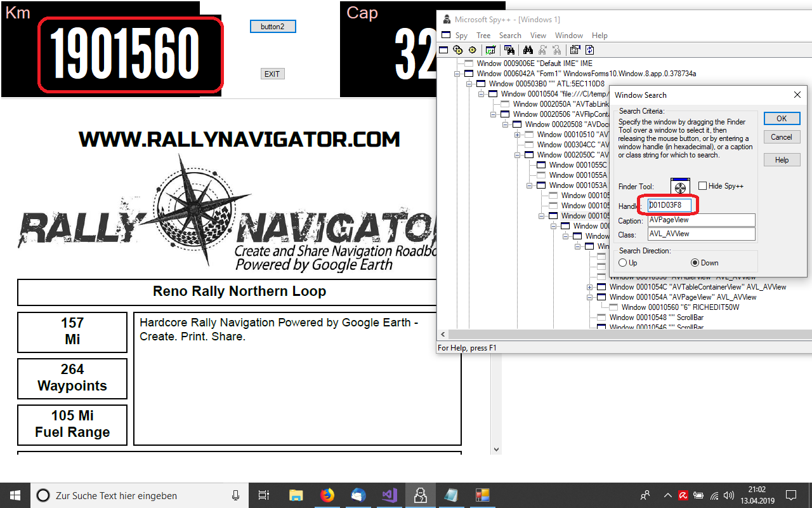Open the Search menu in Spy++

point(510,36)
